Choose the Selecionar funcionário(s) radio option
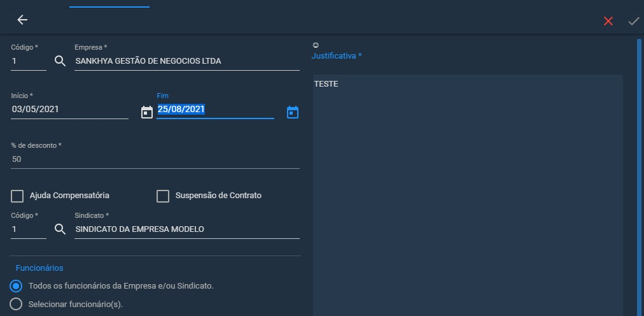644x316 pixels. pos(16,304)
